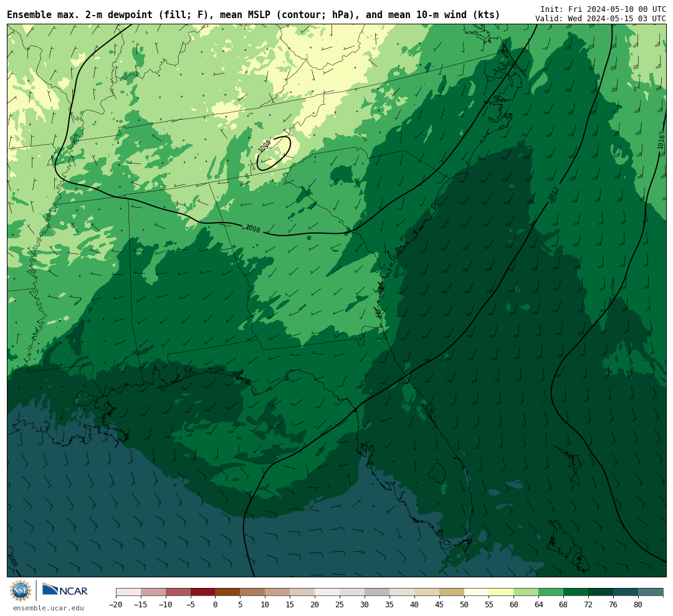
Task: Pick the 60–64 light green colorbar swatch
Action: click(x=526, y=592)
